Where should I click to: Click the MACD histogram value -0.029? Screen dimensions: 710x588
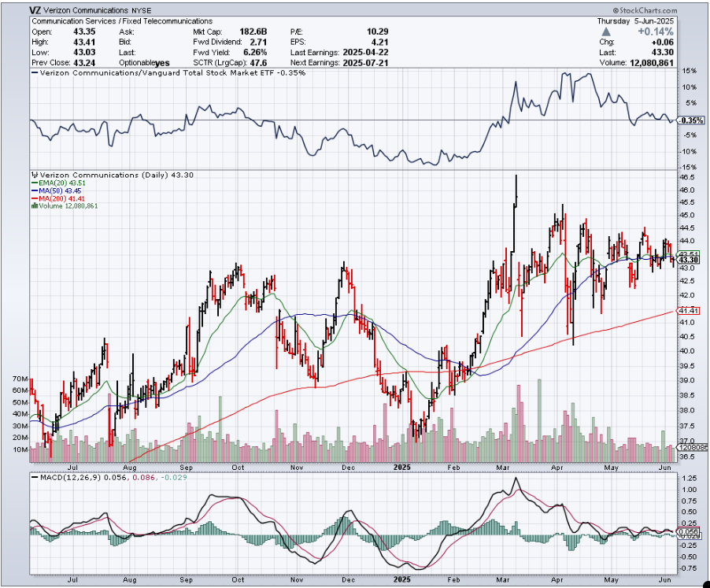click(172, 478)
